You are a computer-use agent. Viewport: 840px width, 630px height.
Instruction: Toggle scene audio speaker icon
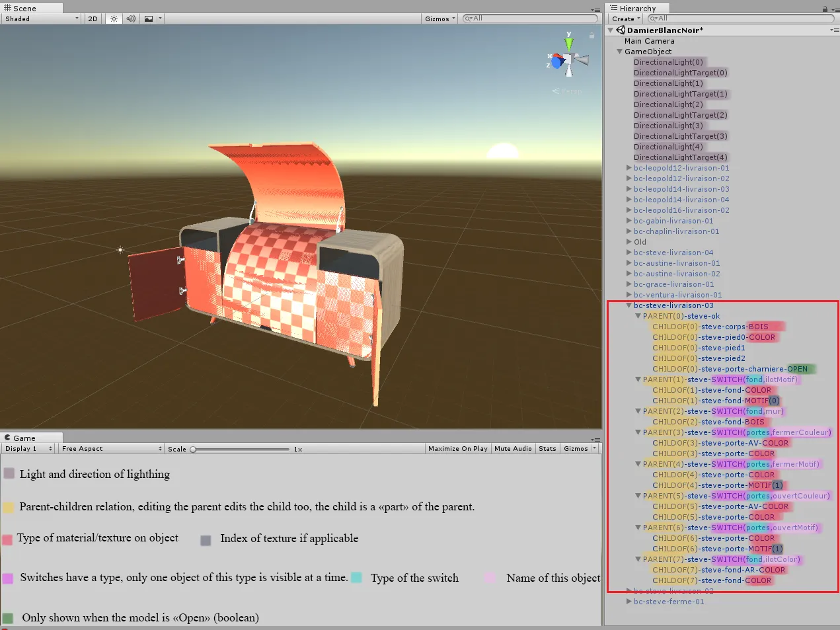point(131,19)
